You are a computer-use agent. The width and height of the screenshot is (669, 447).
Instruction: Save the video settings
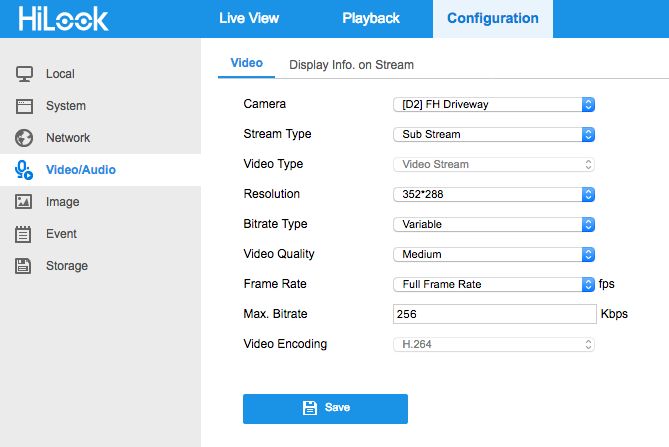click(325, 408)
